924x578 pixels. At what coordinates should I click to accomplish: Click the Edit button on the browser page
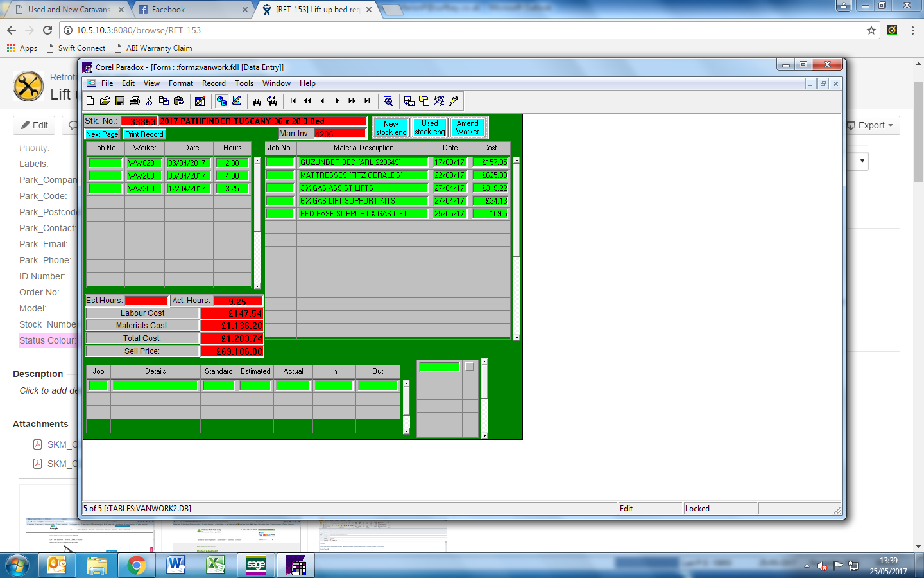pos(34,125)
